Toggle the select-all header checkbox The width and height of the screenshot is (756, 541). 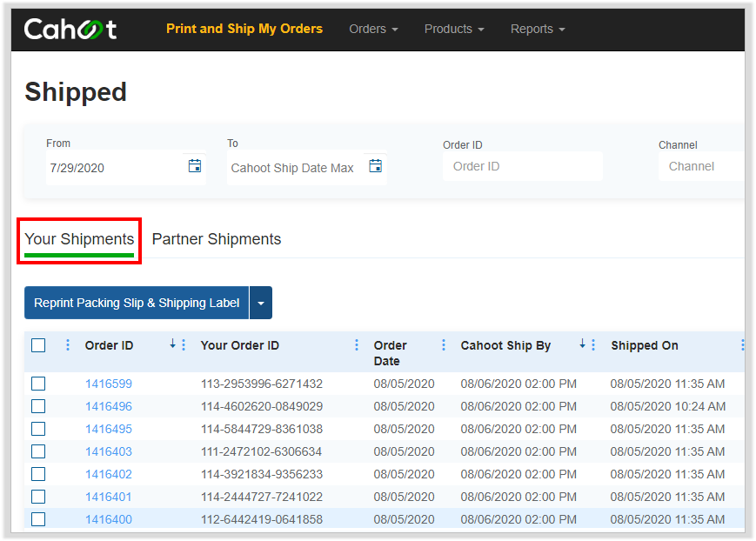38,345
